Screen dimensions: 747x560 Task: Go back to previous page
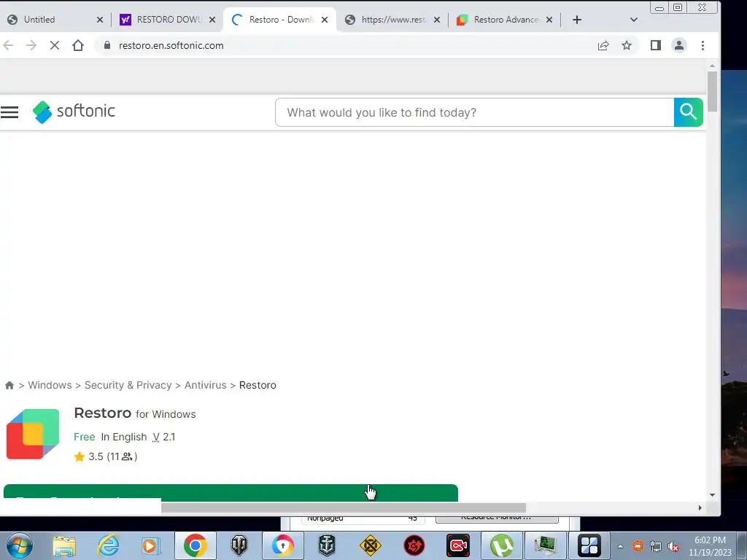(9, 45)
